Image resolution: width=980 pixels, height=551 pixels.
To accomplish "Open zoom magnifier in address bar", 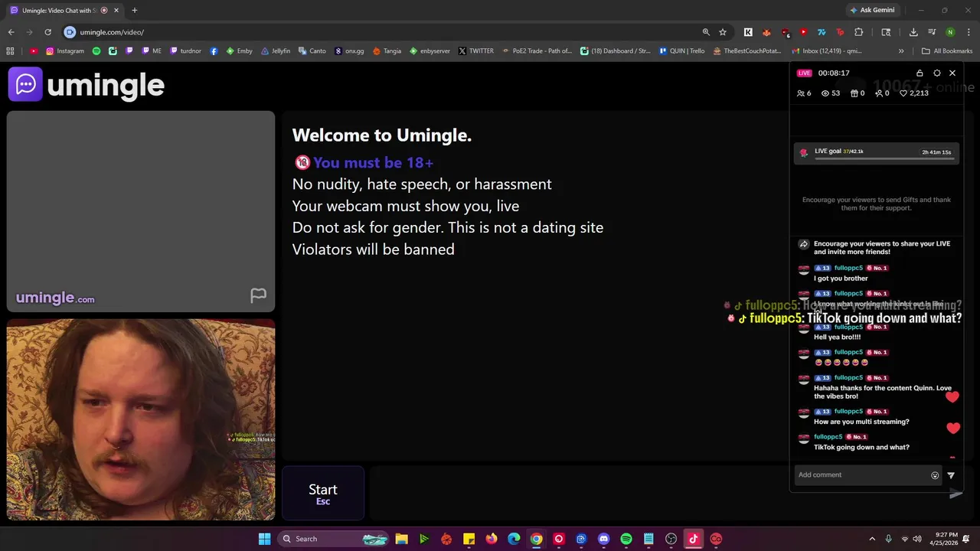I will pyautogui.click(x=706, y=32).
